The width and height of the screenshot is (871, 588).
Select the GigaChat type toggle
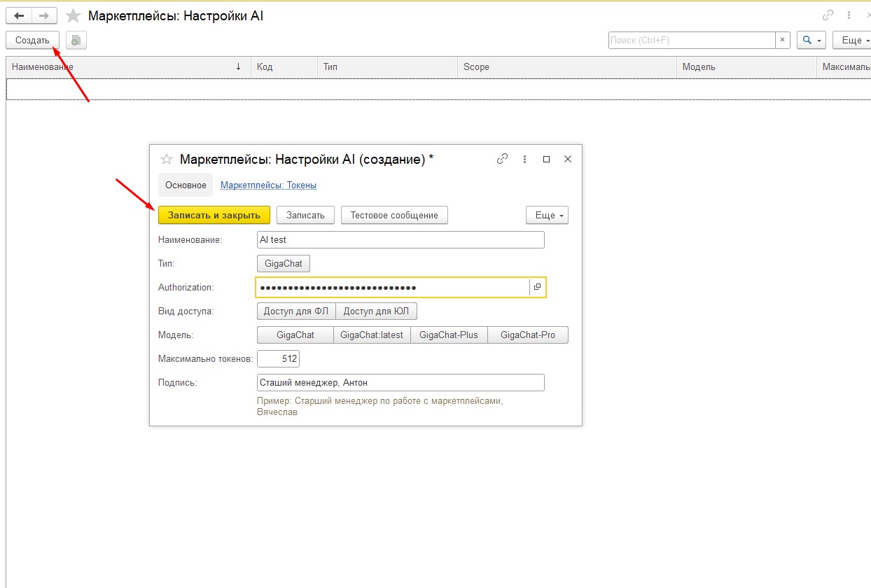point(284,264)
